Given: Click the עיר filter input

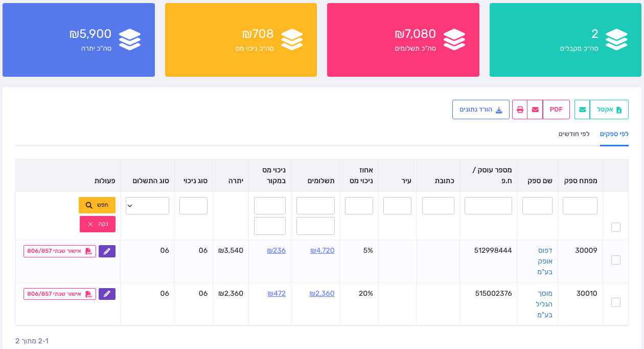Looking at the screenshot, I should coord(397,206).
